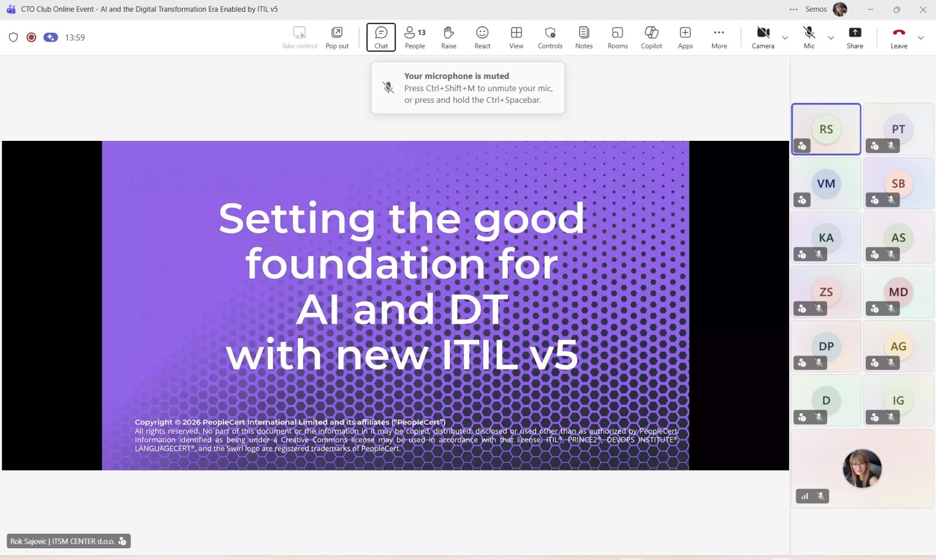
Task: Launch Copilot in the meeting
Action: (651, 37)
